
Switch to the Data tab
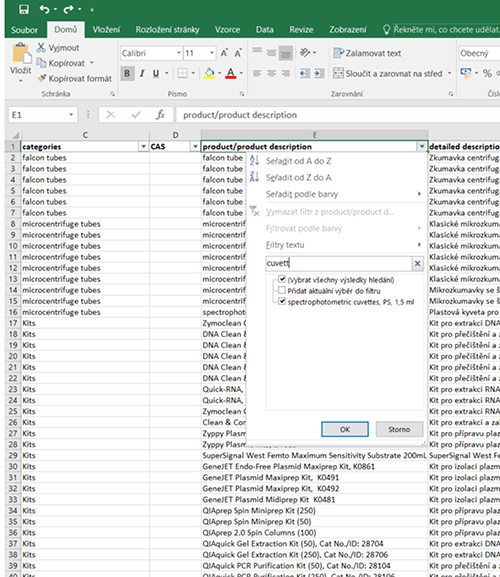265,30
